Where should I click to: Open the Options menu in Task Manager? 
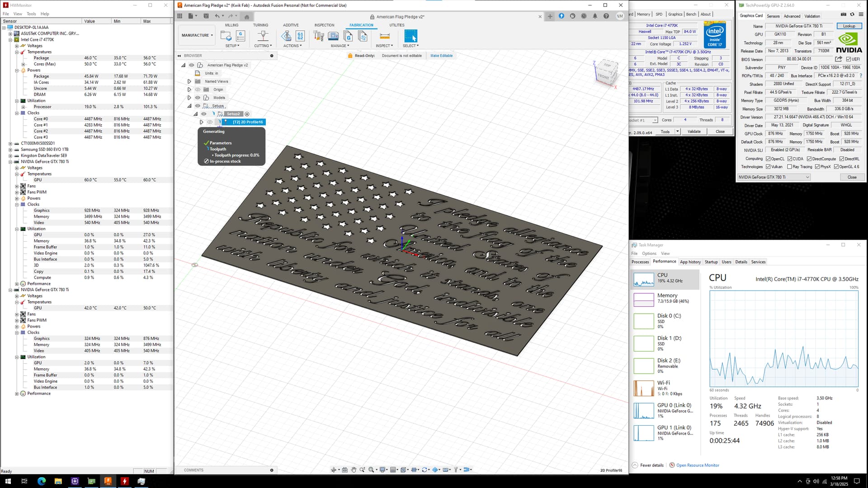coord(649,253)
